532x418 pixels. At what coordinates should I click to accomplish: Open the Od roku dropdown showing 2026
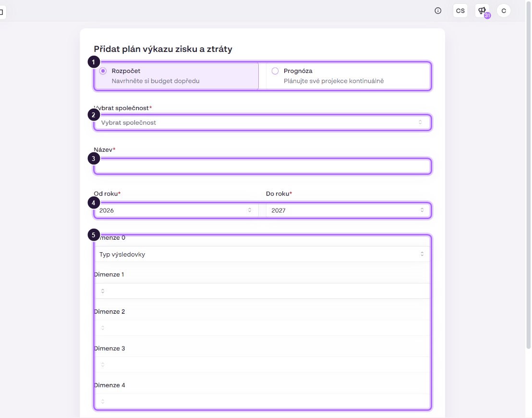coord(176,210)
